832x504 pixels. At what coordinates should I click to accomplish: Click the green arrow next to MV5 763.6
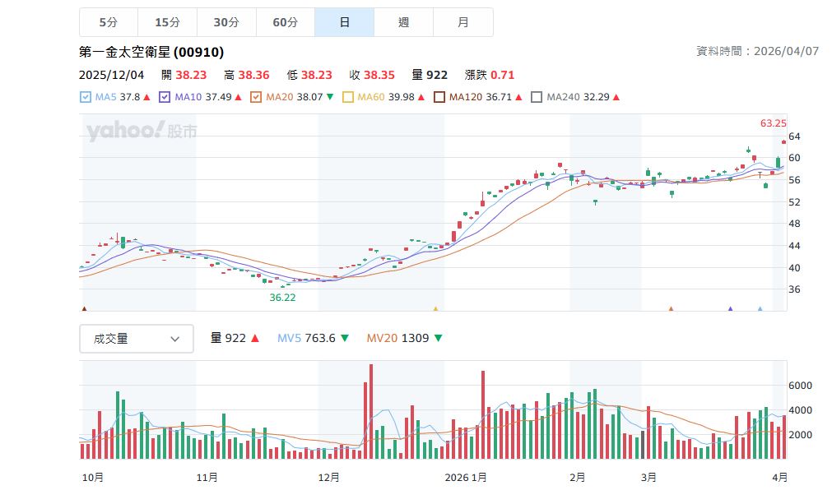(344, 338)
